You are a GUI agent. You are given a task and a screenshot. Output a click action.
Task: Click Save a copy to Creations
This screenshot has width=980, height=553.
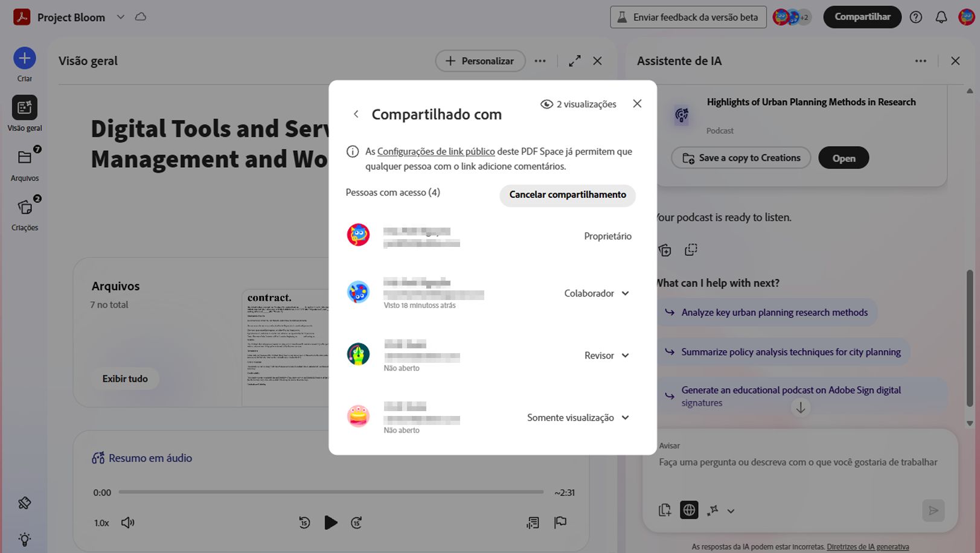[741, 158]
